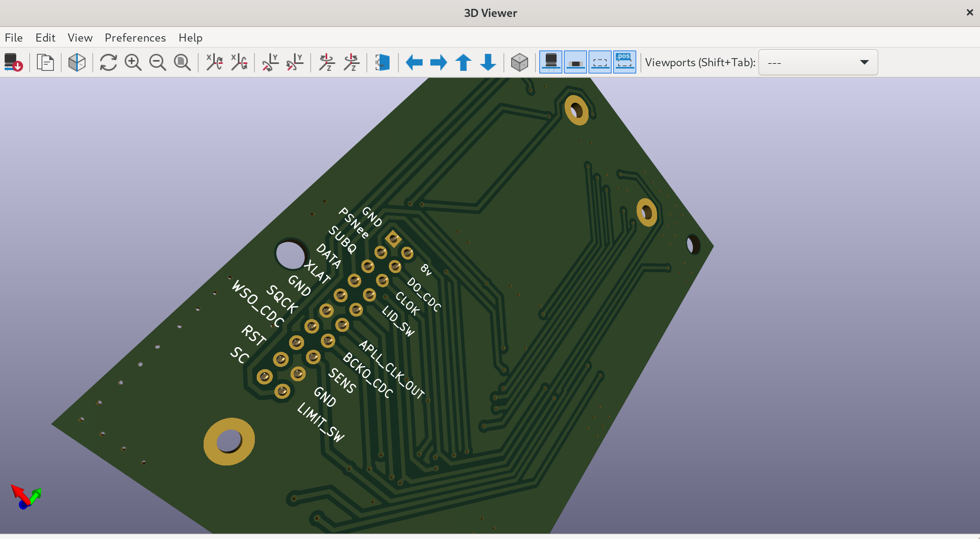
Task: Pan the board left with blue arrow
Action: pyautogui.click(x=414, y=62)
